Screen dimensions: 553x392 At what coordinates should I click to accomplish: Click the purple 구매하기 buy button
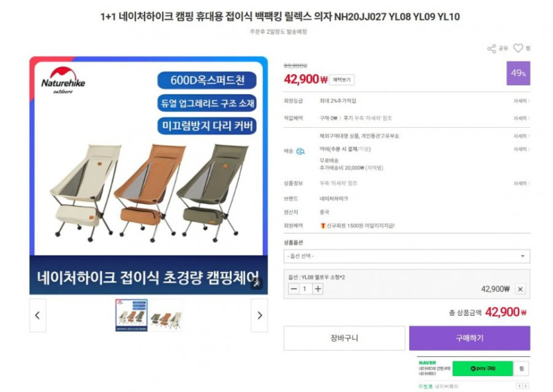tap(470, 338)
